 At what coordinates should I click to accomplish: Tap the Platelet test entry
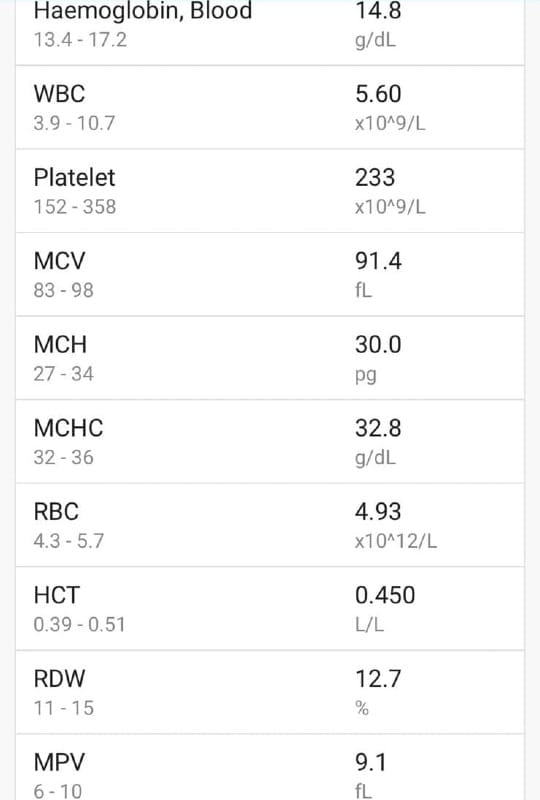point(270,191)
